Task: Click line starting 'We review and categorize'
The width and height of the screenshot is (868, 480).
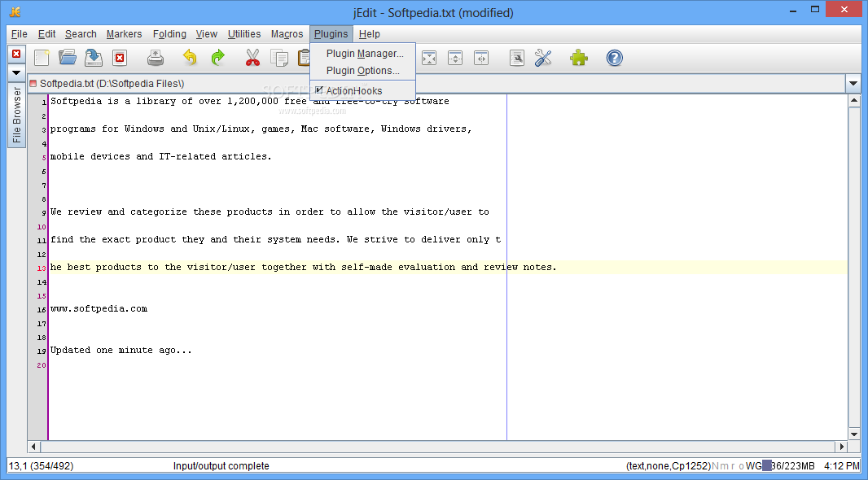Action: pos(270,212)
